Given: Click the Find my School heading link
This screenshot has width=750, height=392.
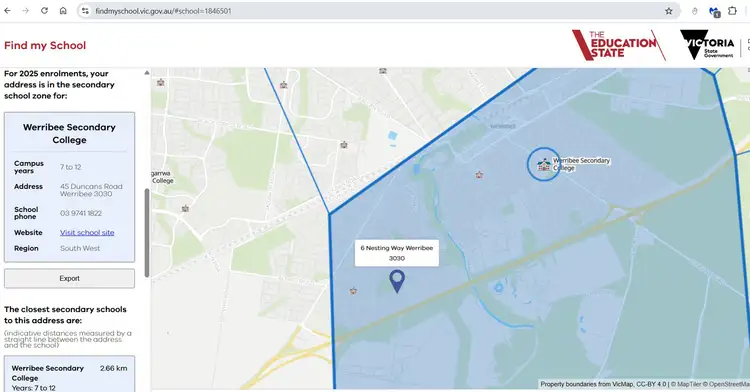Looking at the screenshot, I should (45, 45).
